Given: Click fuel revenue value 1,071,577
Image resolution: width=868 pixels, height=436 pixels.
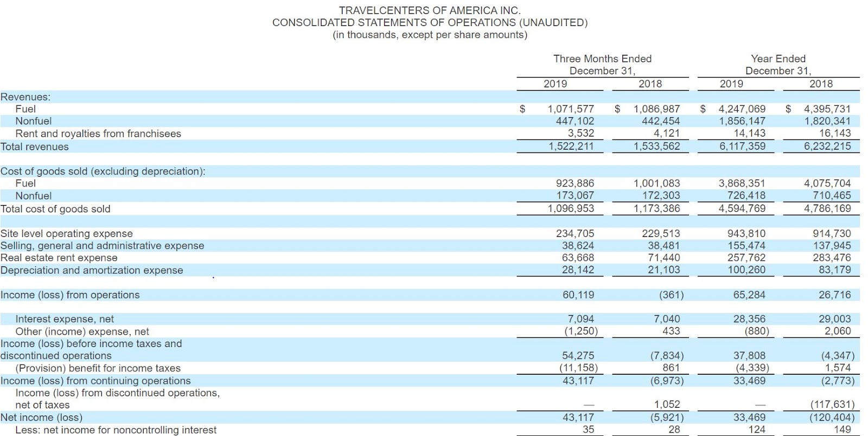Looking at the screenshot, I should (x=570, y=109).
